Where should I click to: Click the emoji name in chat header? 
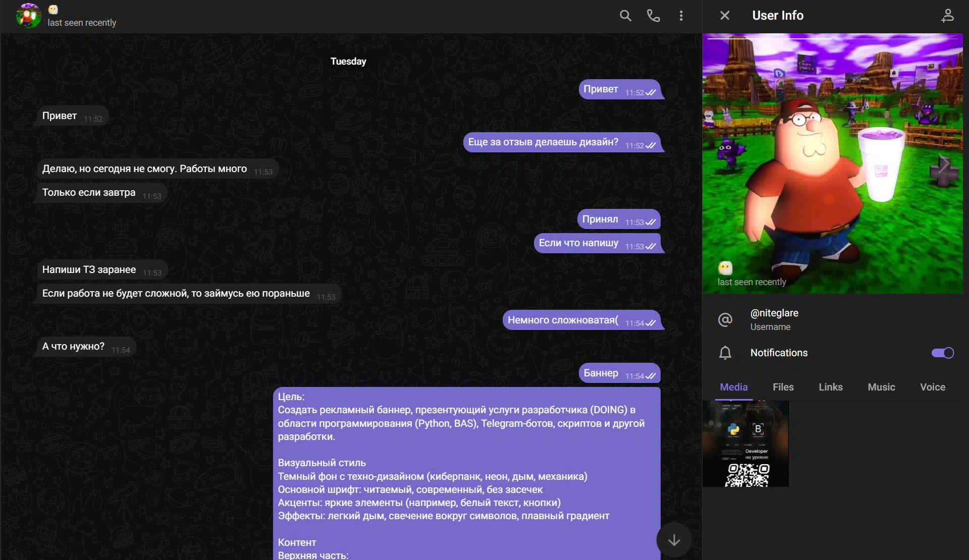point(53,10)
